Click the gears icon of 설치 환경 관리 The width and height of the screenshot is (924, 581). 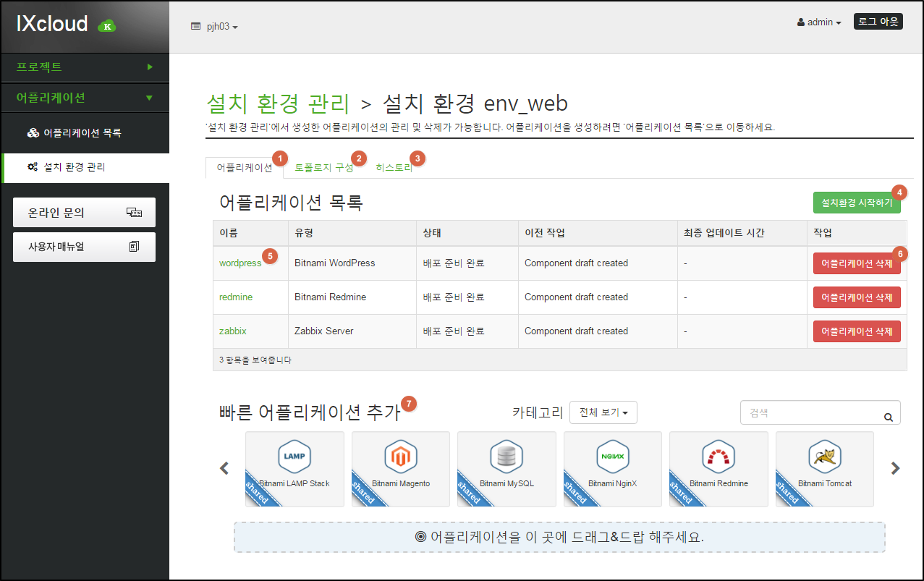pyautogui.click(x=33, y=167)
